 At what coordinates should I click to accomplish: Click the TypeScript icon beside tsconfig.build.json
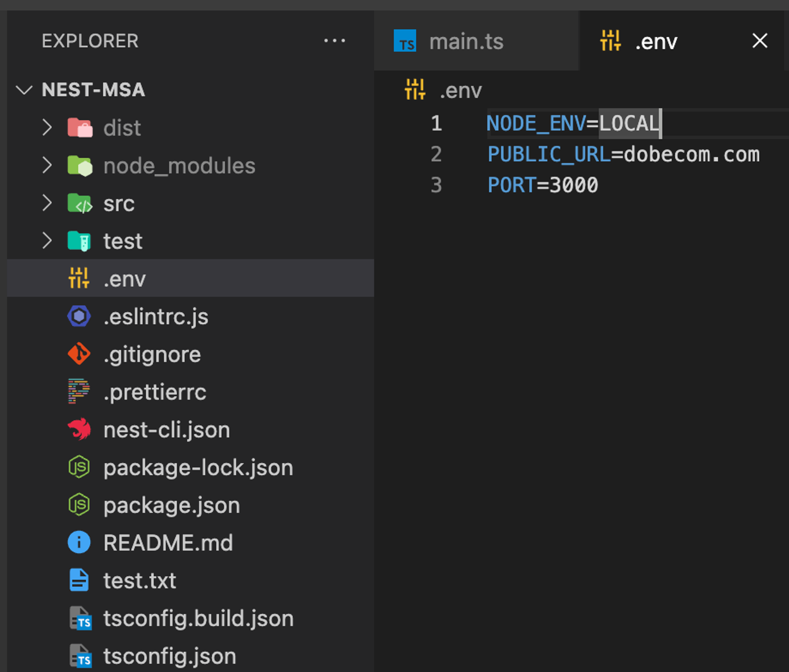coord(80,618)
